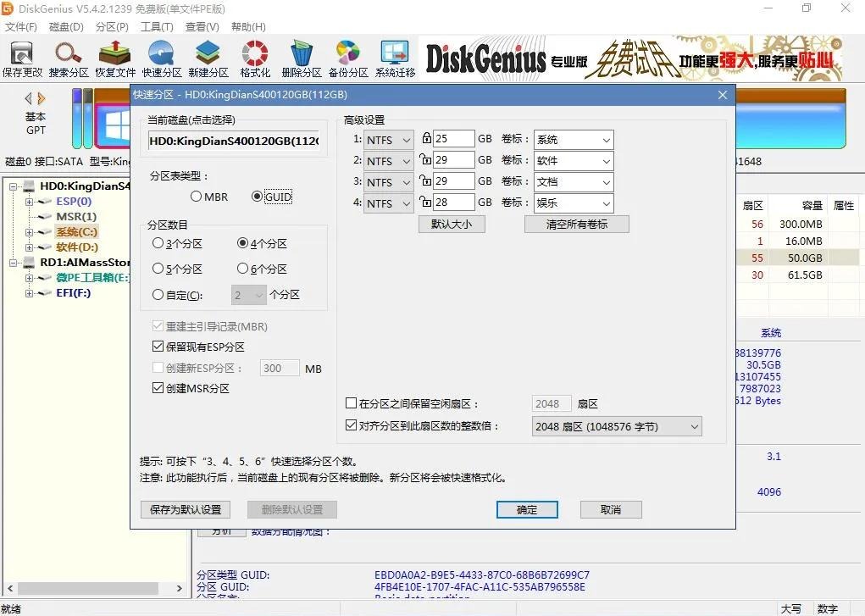Viewport: 865px width, 616px height.
Task: Click the DiskGenius professional edition banner
Action: click(632, 59)
